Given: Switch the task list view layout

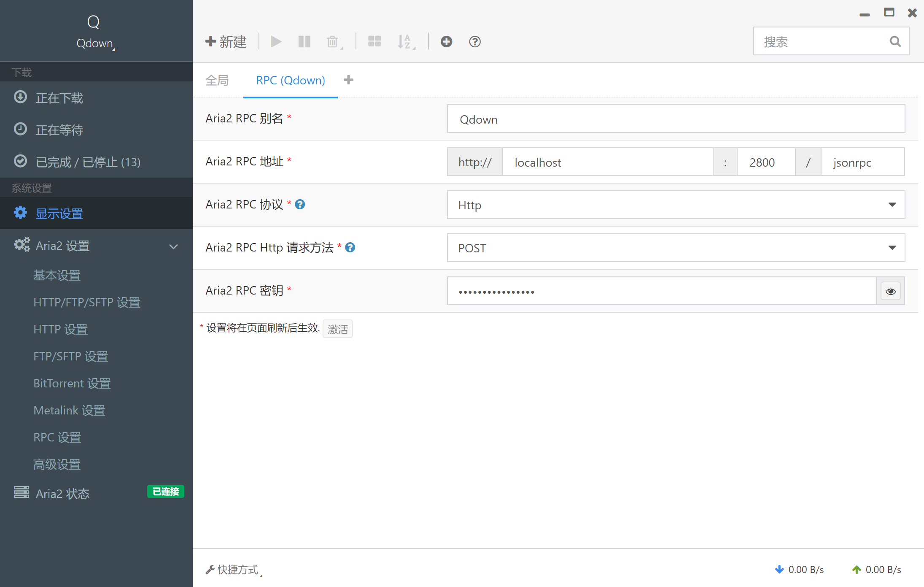Looking at the screenshot, I should tap(374, 41).
